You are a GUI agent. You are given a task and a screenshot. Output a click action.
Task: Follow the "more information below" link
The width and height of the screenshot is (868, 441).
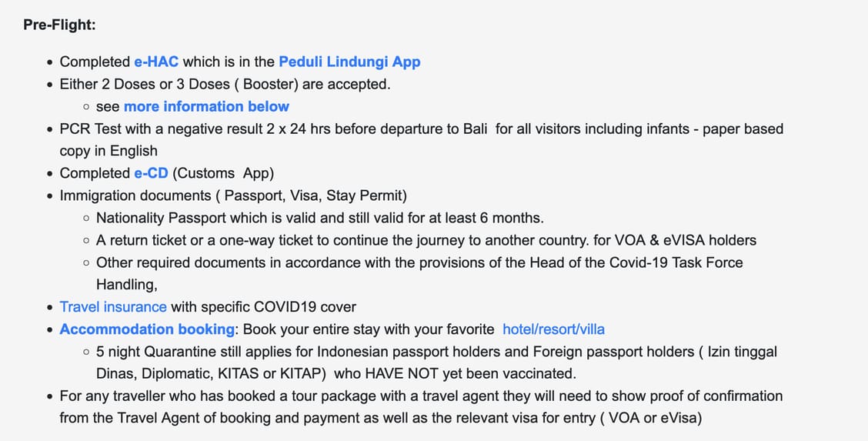point(206,106)
